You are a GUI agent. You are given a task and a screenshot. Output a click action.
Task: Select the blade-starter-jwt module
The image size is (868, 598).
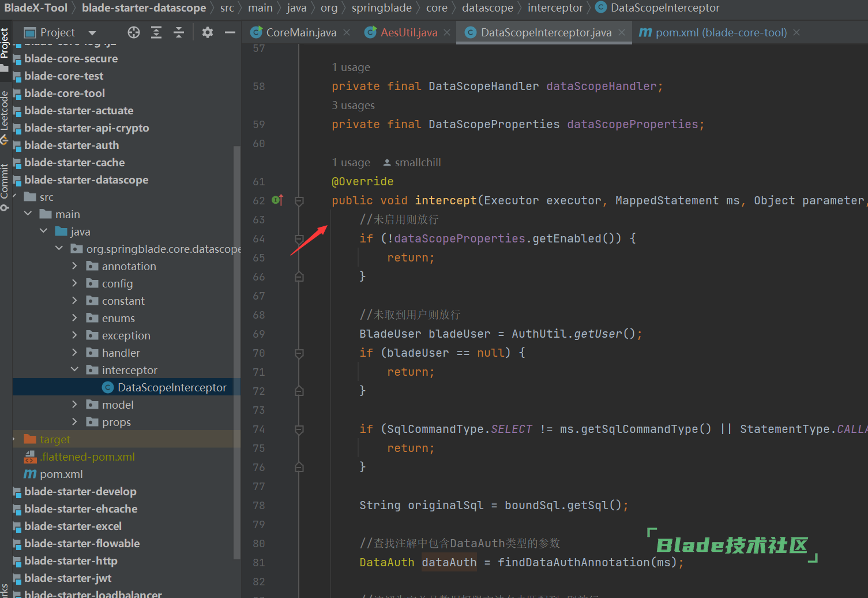point(67,578)
